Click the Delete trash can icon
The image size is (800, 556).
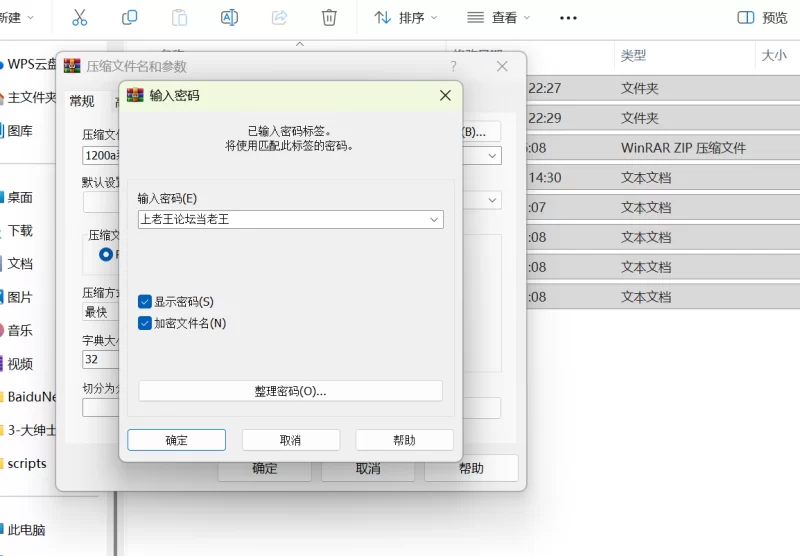pos(329,18)
